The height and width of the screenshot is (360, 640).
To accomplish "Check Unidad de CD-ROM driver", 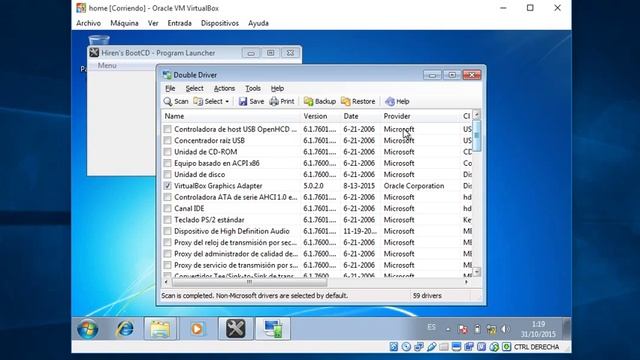I will (167, 152).
